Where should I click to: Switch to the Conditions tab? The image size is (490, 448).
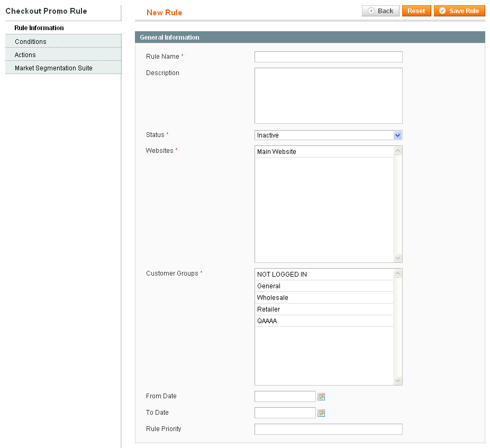tap(31, 42)
